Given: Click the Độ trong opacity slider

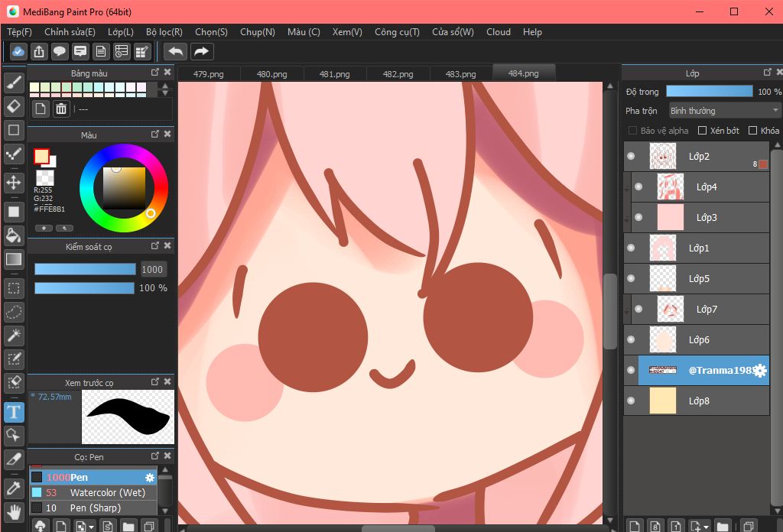Looking at the screenshot, I should point(709,91).
